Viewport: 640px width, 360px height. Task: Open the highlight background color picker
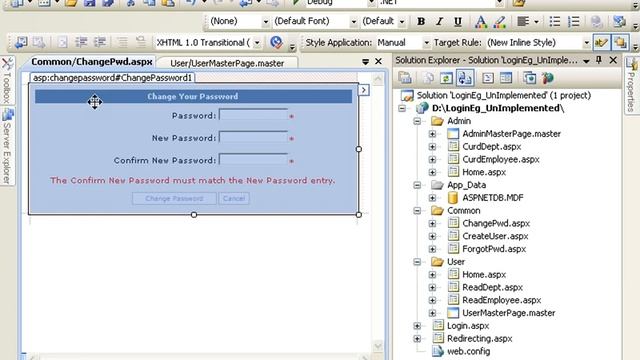[499, 21]
